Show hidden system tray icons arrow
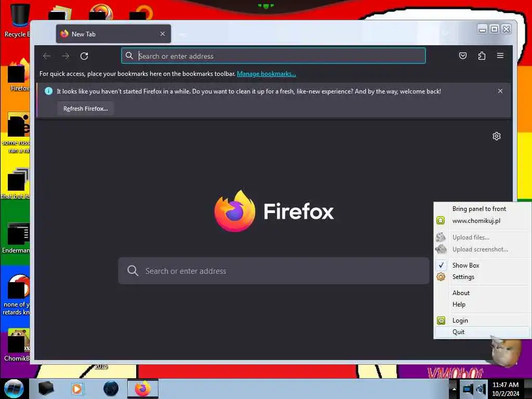 pyautogui.click(x=454, y=389)
